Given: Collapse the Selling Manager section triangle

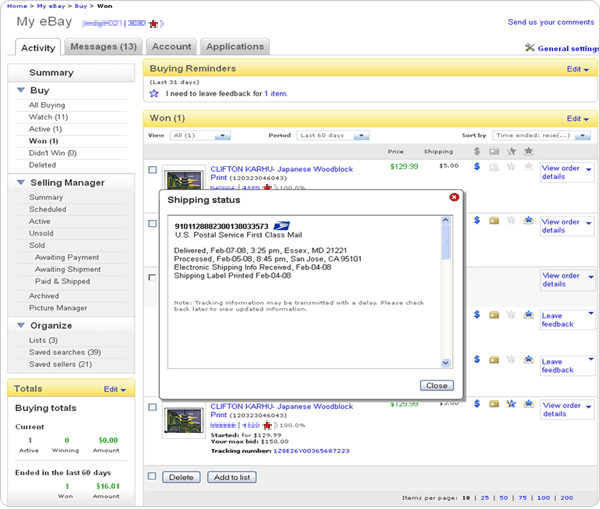Looking at the screenshot, I should pyautogui.click(x=21, y=182).
